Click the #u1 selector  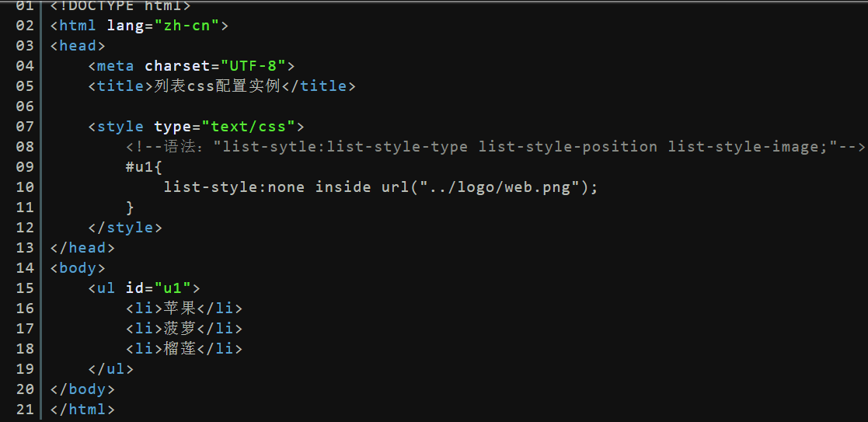[x=139, y=166]
